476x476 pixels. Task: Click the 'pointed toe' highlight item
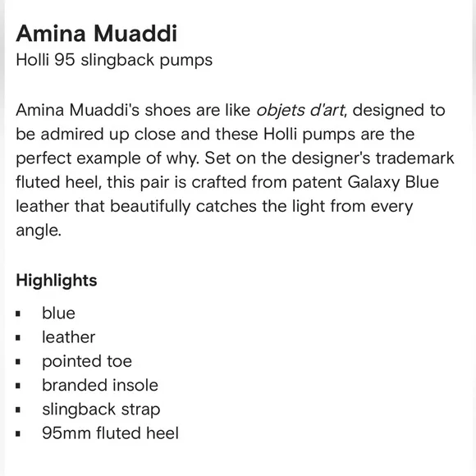87,361
